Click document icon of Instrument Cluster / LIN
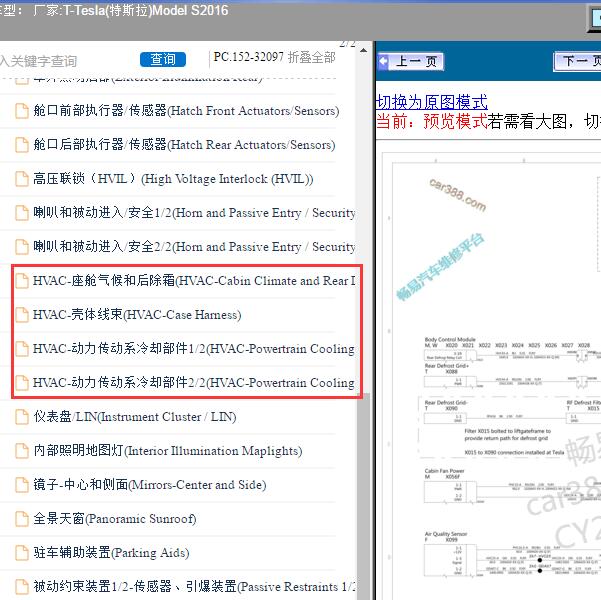The height and width of the screenshot is (600, 601). (22, 417)
